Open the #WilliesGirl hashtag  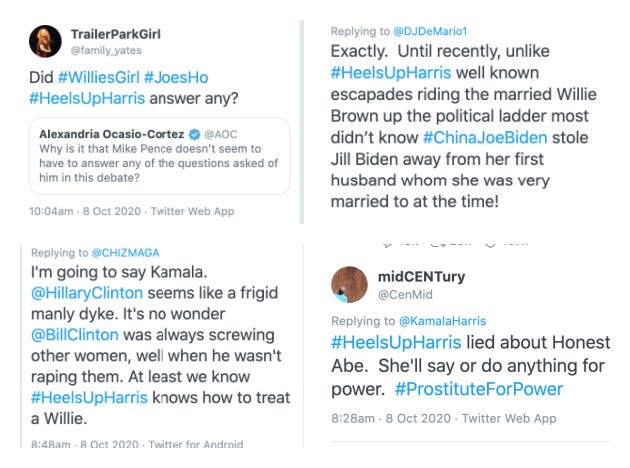(98, 77)
